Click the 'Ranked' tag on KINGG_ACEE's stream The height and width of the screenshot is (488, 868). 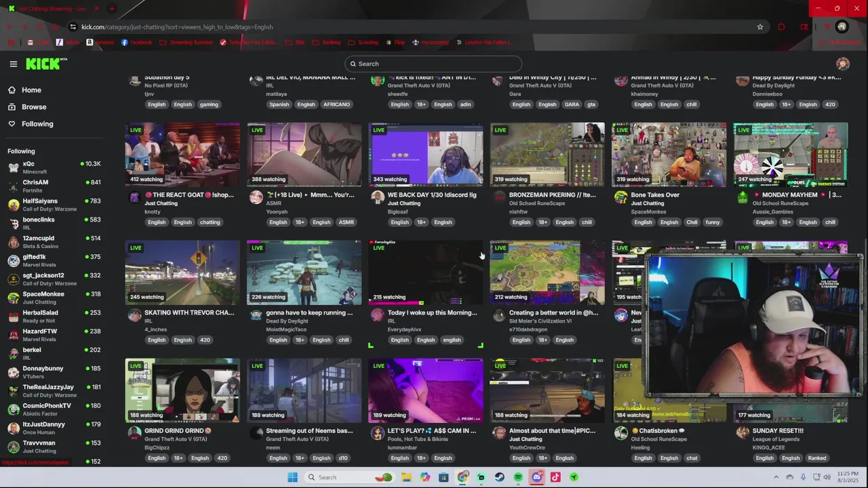pos(817,458)
